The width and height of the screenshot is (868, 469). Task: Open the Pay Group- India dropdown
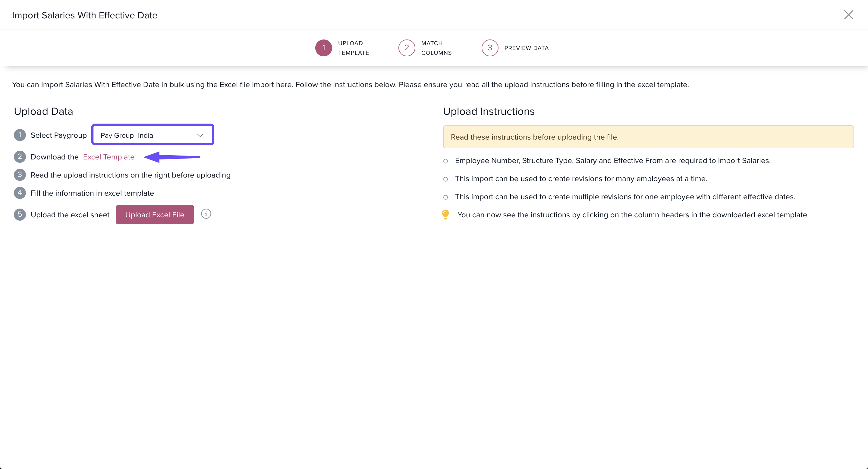148,135
